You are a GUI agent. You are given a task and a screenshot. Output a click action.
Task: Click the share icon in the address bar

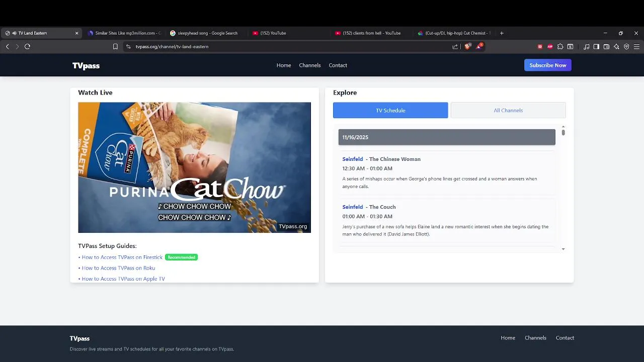pyautogui.click(x=455, y=46)
